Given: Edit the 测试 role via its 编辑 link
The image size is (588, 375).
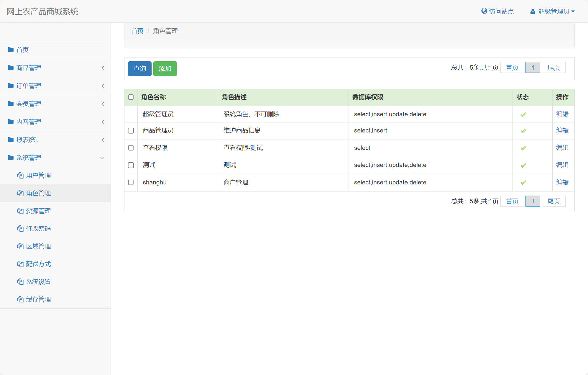Looking at the screenshot, I should [x=563, y=165].
